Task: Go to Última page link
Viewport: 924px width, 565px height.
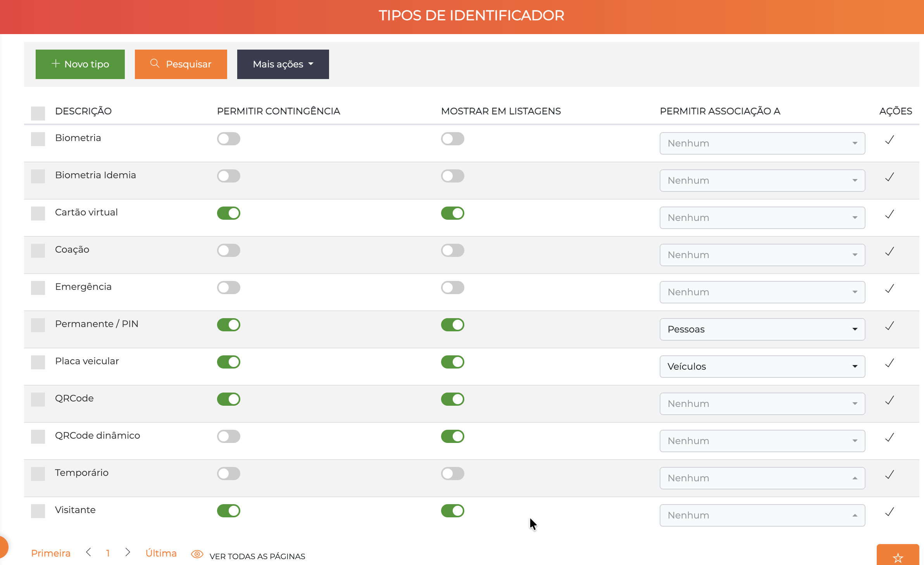Action: point(161,553)
